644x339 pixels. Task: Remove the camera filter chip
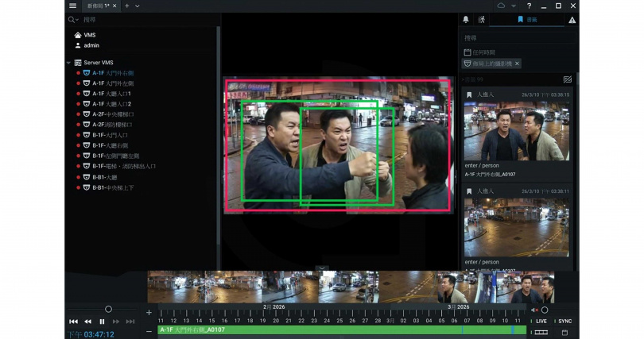(x=518, y=64)
